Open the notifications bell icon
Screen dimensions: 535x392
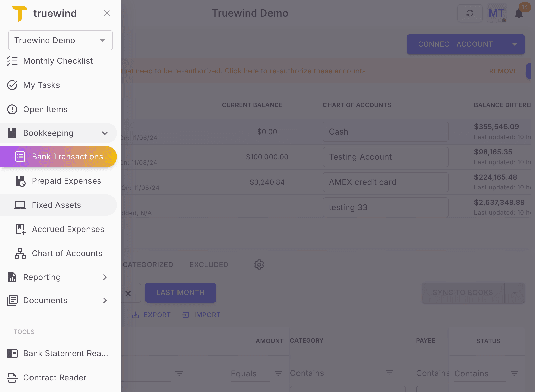click(519, 14)
